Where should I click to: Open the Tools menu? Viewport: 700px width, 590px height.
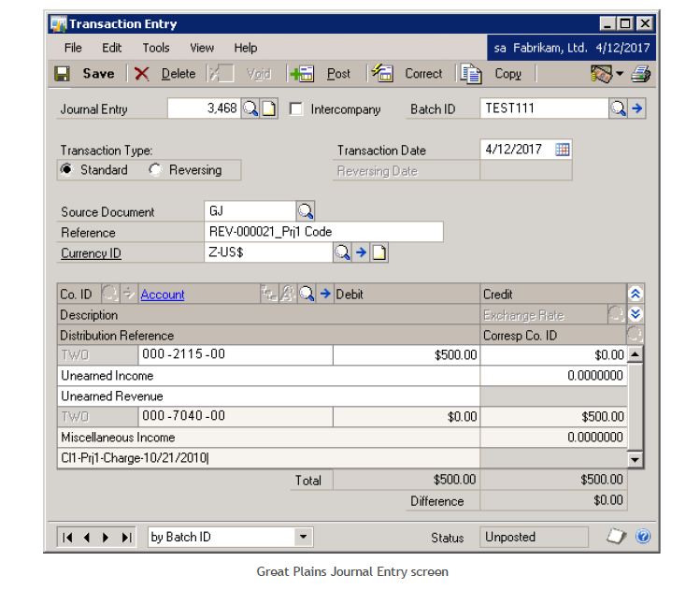[x=156, y=48]
